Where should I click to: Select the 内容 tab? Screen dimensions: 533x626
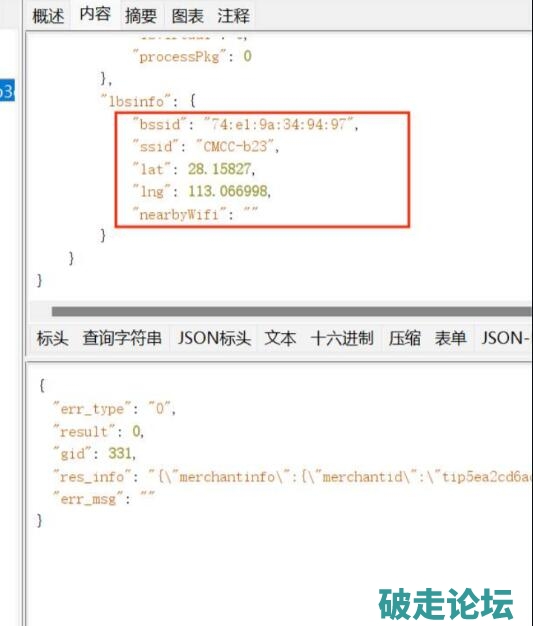(x=95, y=15)
